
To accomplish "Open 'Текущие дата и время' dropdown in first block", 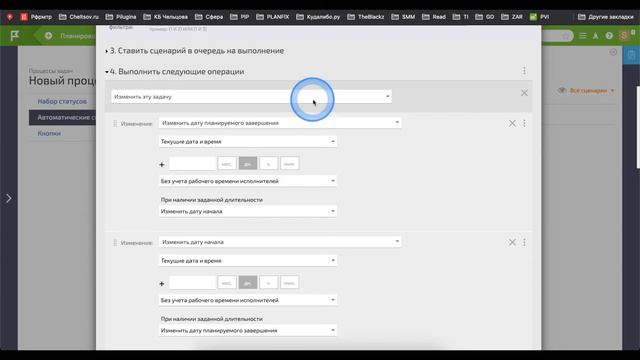I will [248, 142].
